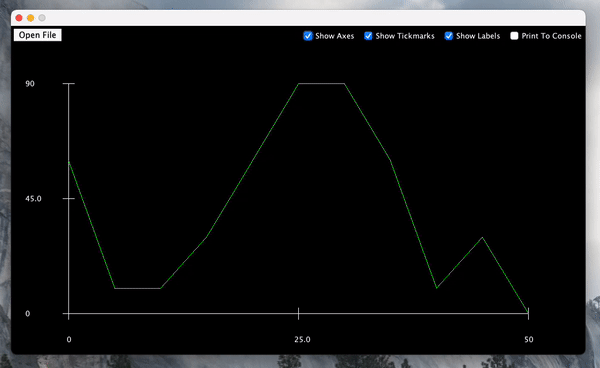
Task: Click the 45.0 label on the y-axis
Action: click(33, 199)
